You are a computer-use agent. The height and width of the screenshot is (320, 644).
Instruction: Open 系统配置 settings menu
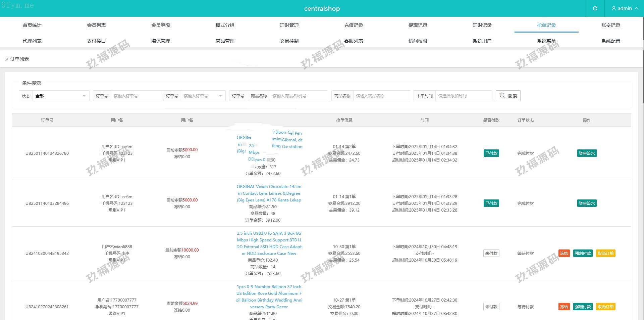(x=610, y=41)
